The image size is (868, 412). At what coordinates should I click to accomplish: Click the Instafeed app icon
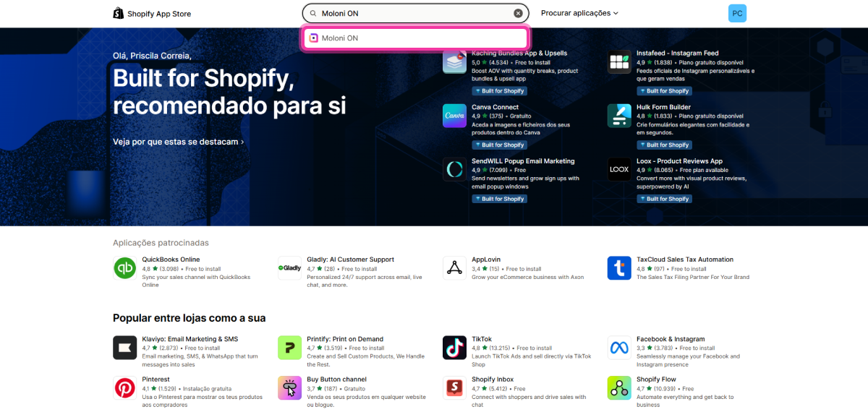pos(619,61)
